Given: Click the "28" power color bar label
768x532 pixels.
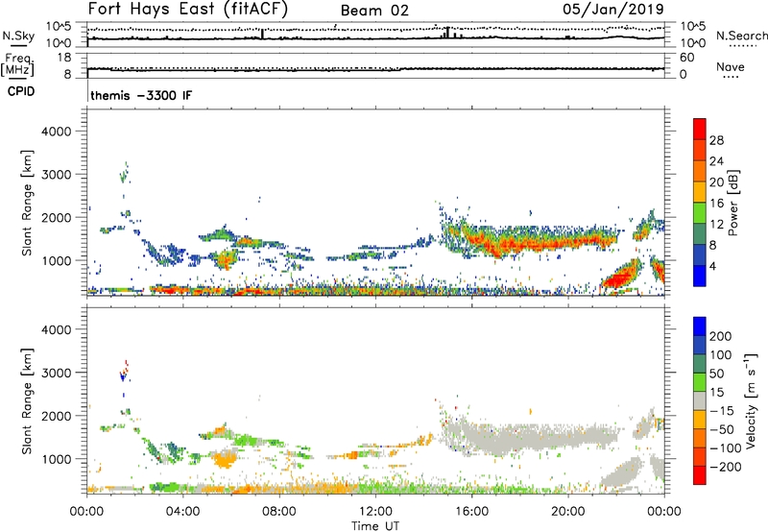Looking at the screenshot, I should [x=716, y=140].
